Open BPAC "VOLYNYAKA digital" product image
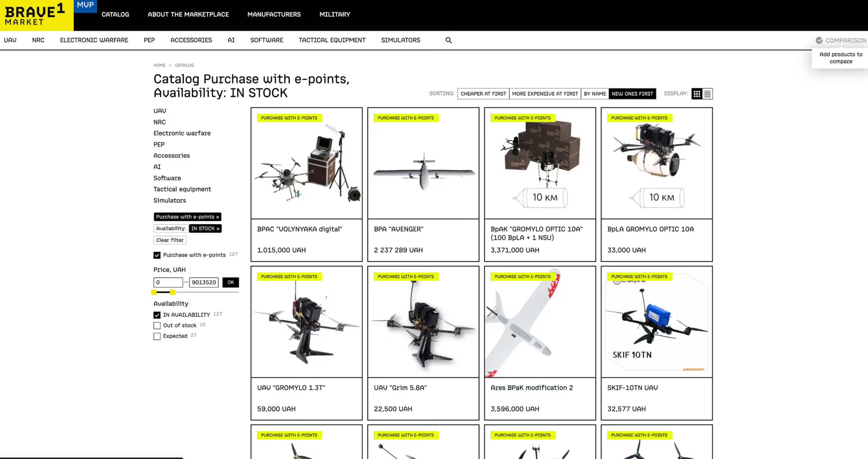The image size is (868, 459). [x=307, y=163]
